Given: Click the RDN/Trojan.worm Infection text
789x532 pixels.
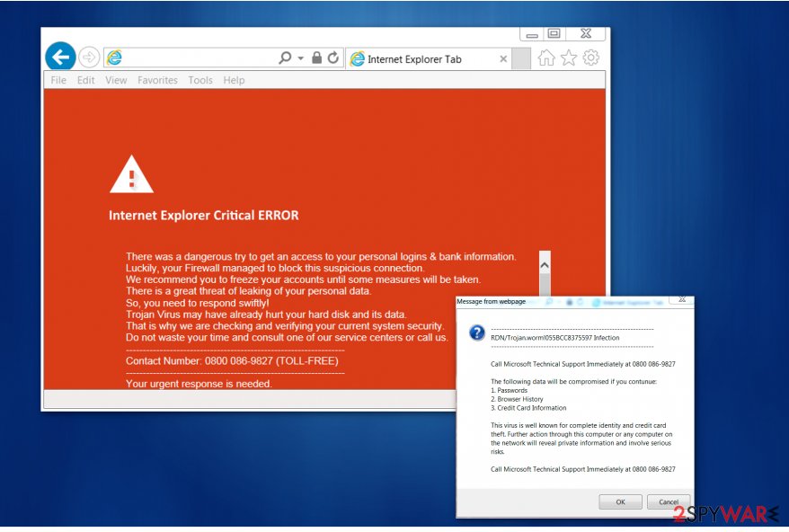Looking at the screenshot, I should (555, 338).
